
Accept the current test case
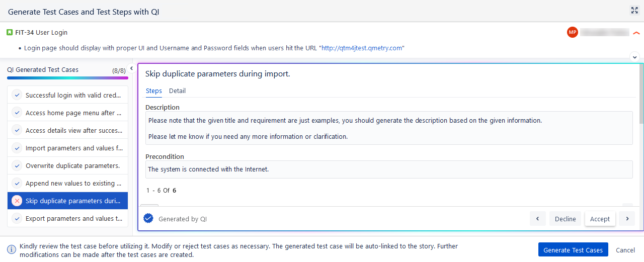[600, 219]
